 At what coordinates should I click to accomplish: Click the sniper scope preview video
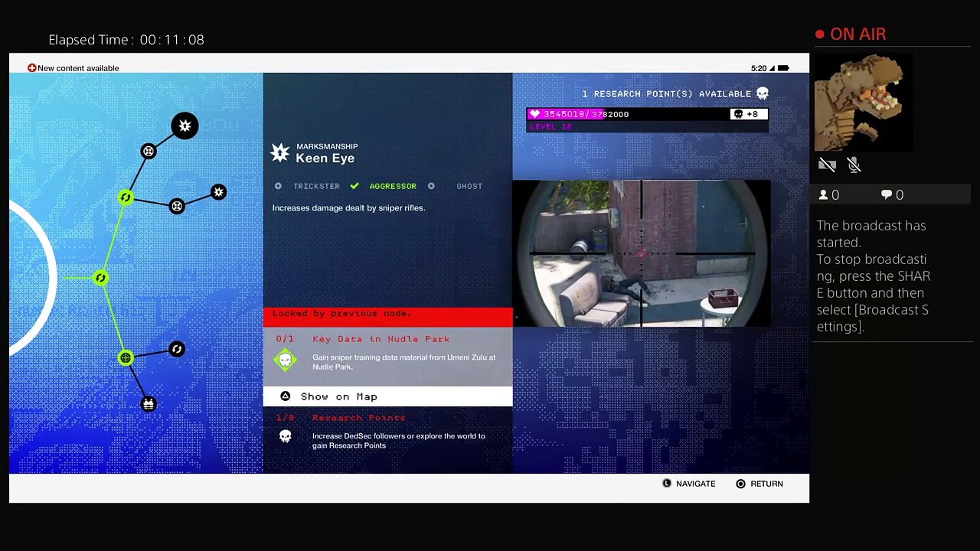tap(642, 253)
